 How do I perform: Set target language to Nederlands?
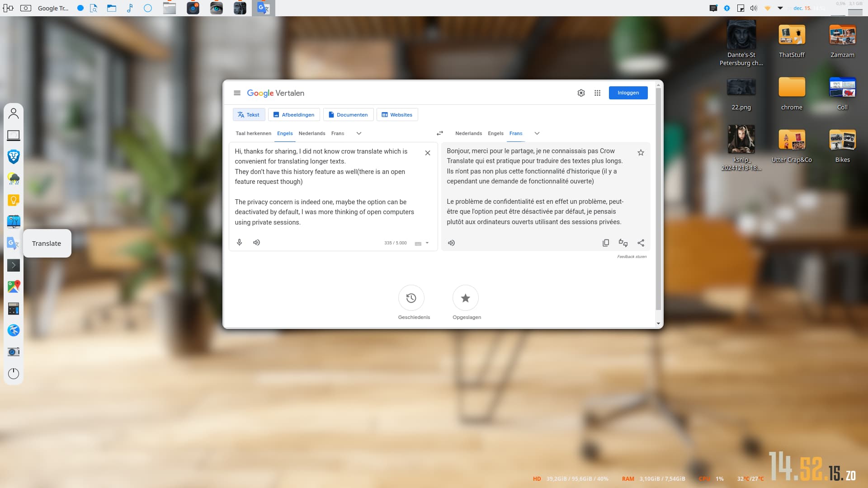tap(468, 133)
